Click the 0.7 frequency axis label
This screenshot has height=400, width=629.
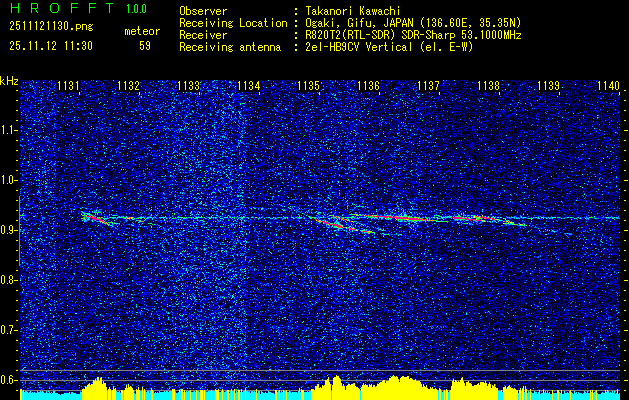tap(8, 330)
